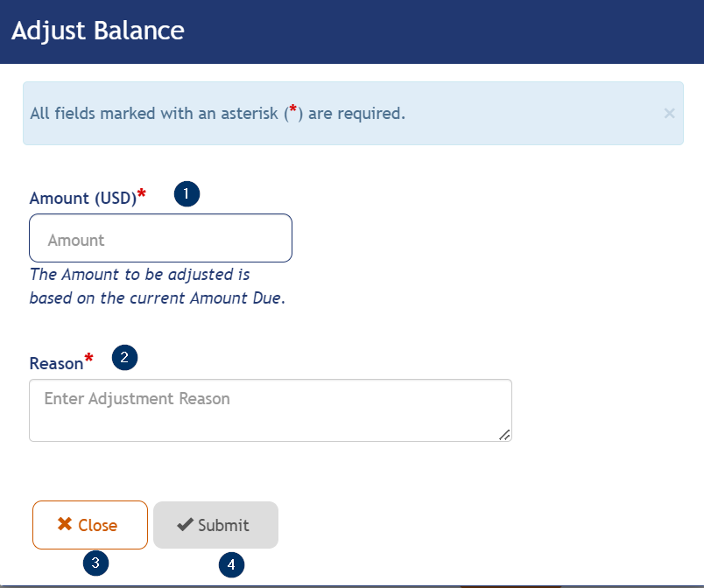Screen dimensions: 704x588
Task: Click red asterisk next to Reason label
Action: coord(88,360)
